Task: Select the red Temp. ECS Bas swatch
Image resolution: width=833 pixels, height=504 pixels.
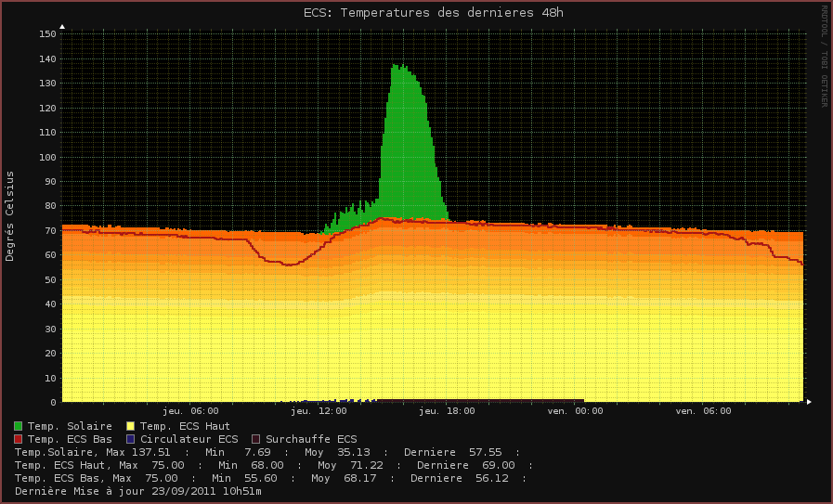Action: 19,439
